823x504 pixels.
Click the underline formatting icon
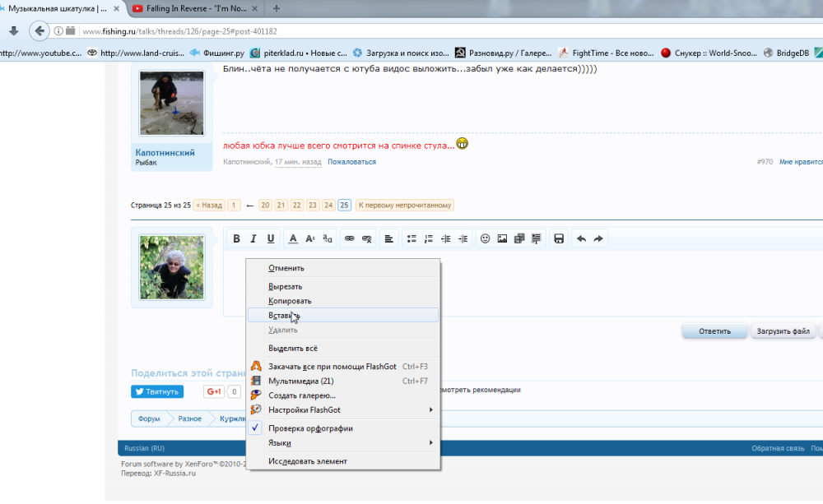271,239
